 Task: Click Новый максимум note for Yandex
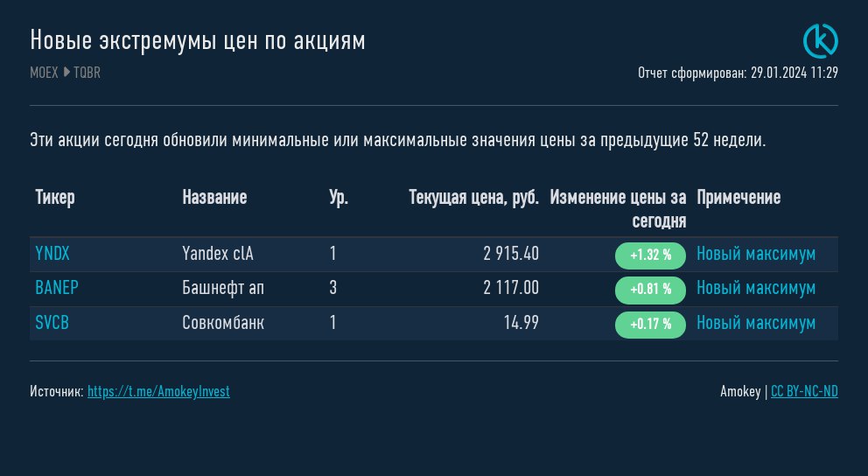756,255
